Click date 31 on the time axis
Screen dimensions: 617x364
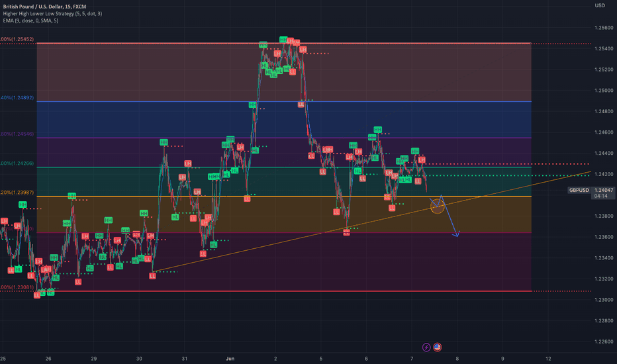pos(185,359)
